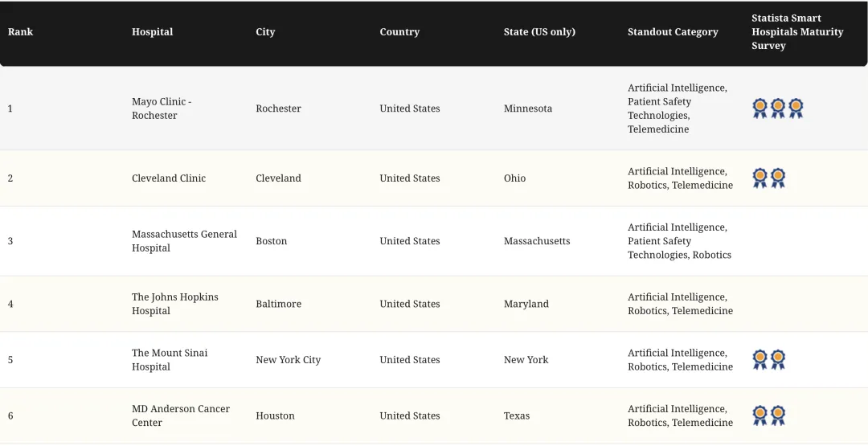Click United States in Massachusetts General row

point(410,241)
